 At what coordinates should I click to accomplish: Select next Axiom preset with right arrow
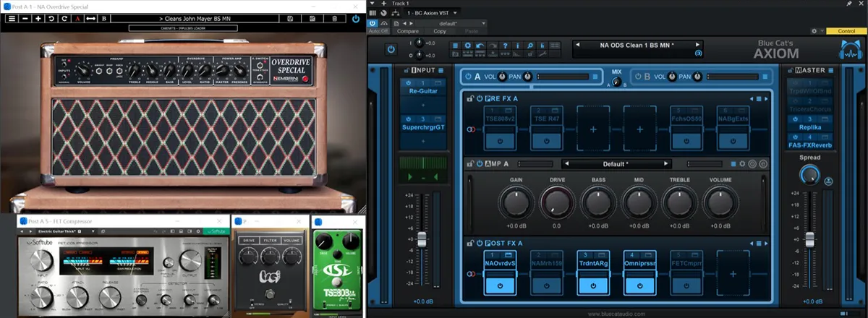[x=698, y=45]
